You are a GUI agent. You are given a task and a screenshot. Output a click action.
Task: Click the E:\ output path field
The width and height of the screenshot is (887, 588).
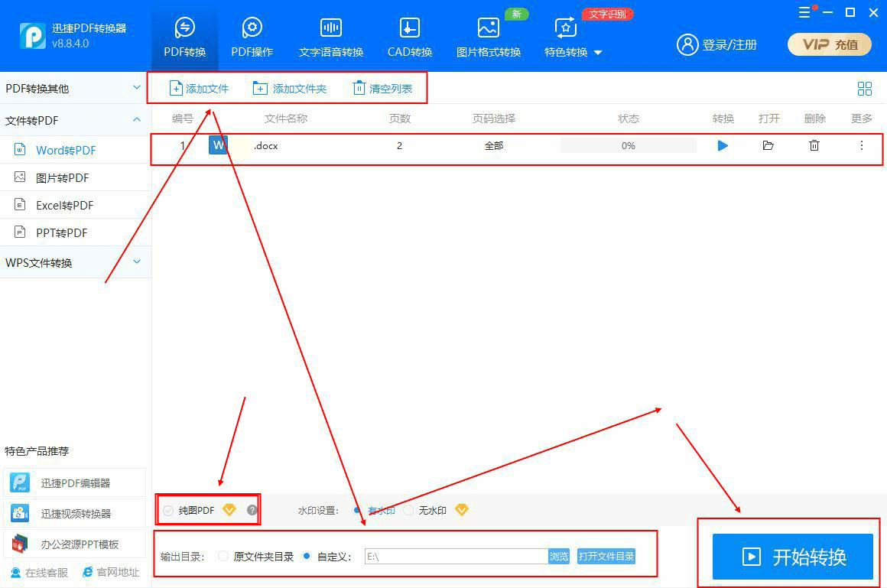click(456, 557)
